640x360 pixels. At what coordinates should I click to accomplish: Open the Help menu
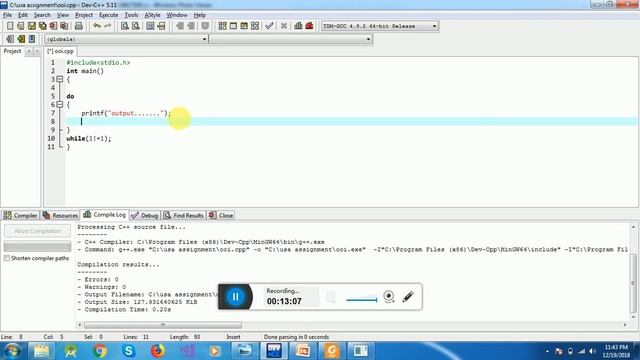pyautogui.click(x=200, y=15)
